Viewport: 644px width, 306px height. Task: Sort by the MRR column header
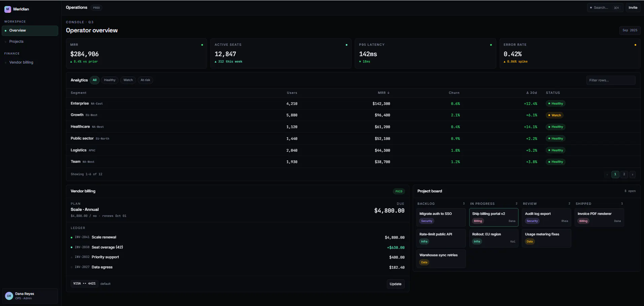coord(383,93)
